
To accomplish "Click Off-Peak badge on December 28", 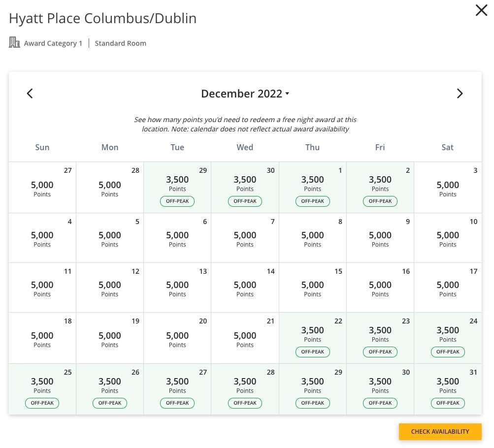I will coord(245,403).
